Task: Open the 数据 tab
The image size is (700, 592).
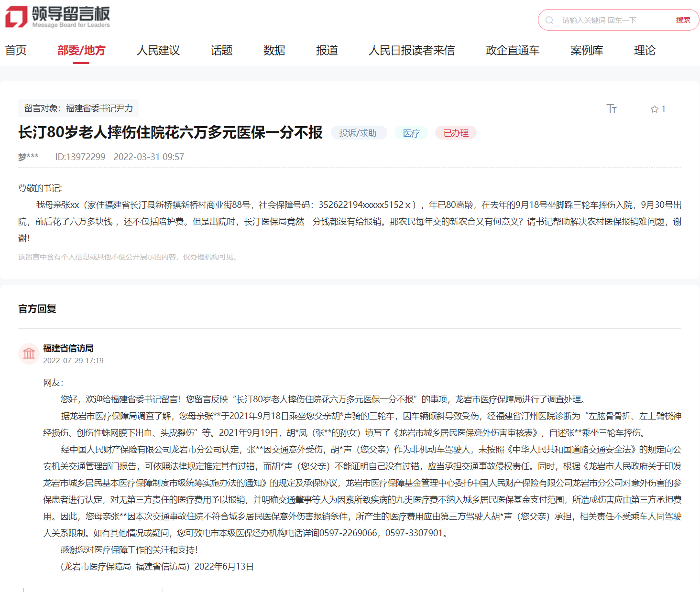Action: click(274, 50)
